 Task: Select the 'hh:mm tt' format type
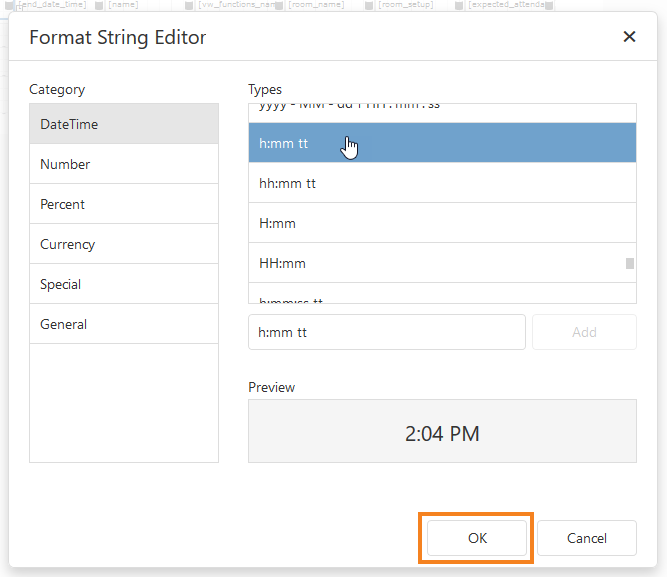click(442, 183)
